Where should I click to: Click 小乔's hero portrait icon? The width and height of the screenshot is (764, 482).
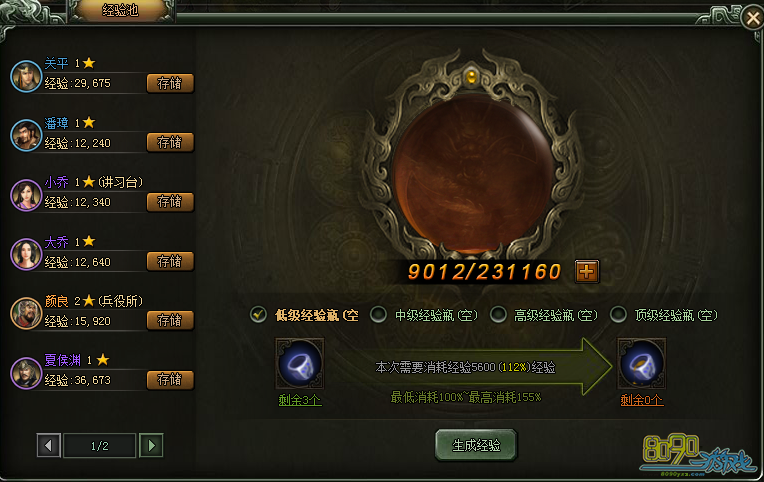click(x=26, y=194)
